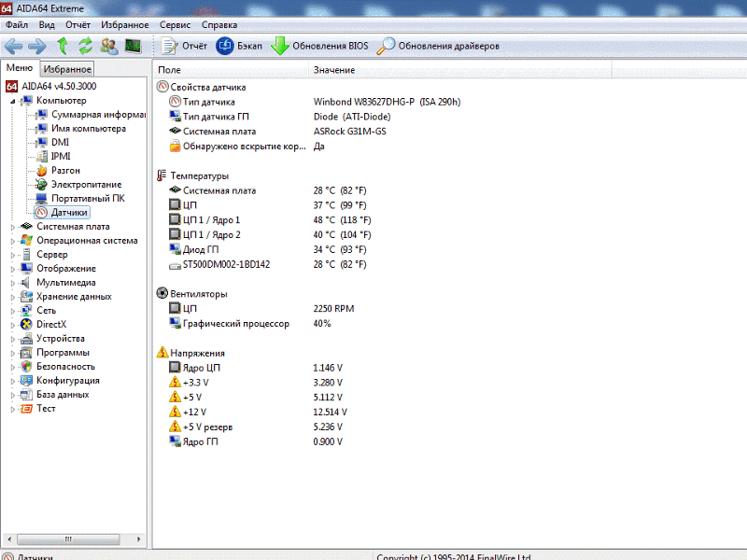
Task: Expand the DirectX tree node
Action: click(x=13, y=325)
